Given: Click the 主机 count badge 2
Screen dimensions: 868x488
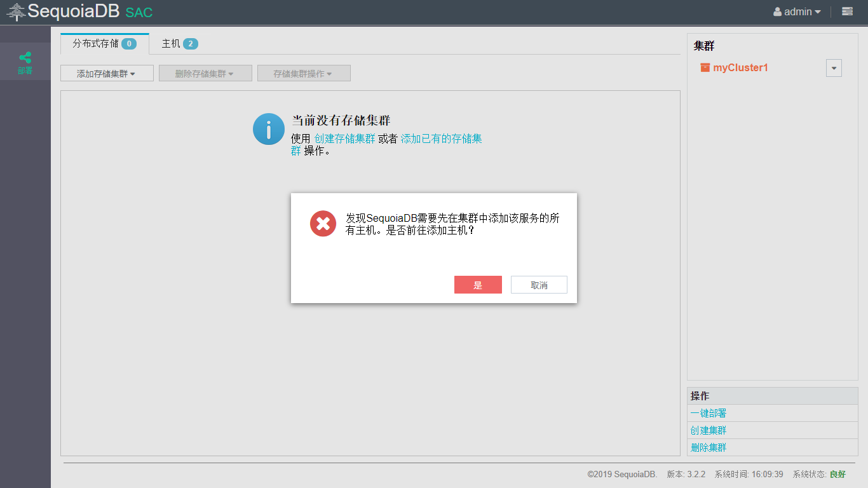Looking at the screenshot, I should [191, 44].
